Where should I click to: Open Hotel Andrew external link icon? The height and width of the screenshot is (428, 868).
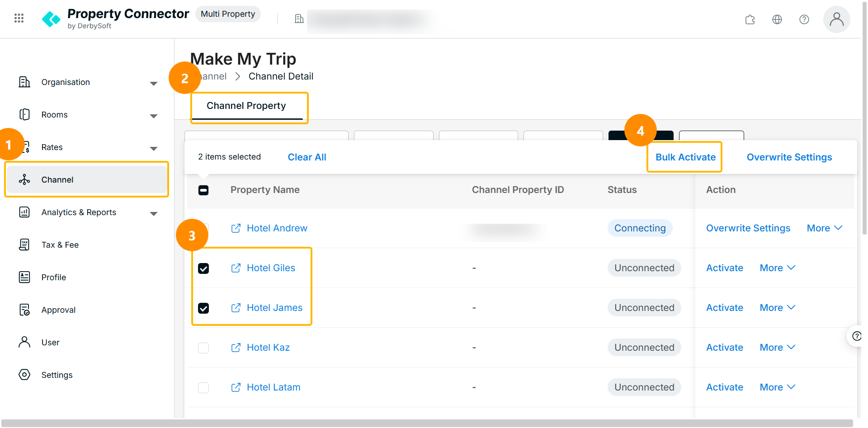[x=236, y=228]
